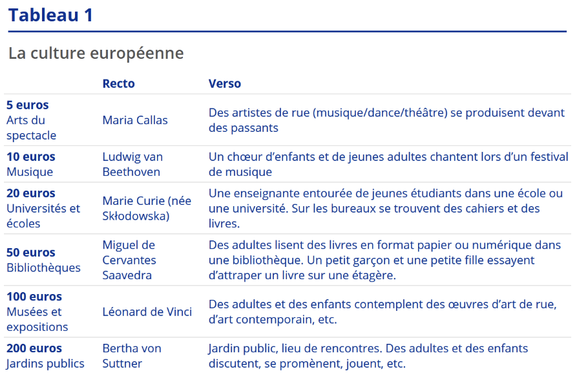Click the "Maria Callas" cell
Image resolution: width=588 pixels, height=380 pixels.
point(135,120)
